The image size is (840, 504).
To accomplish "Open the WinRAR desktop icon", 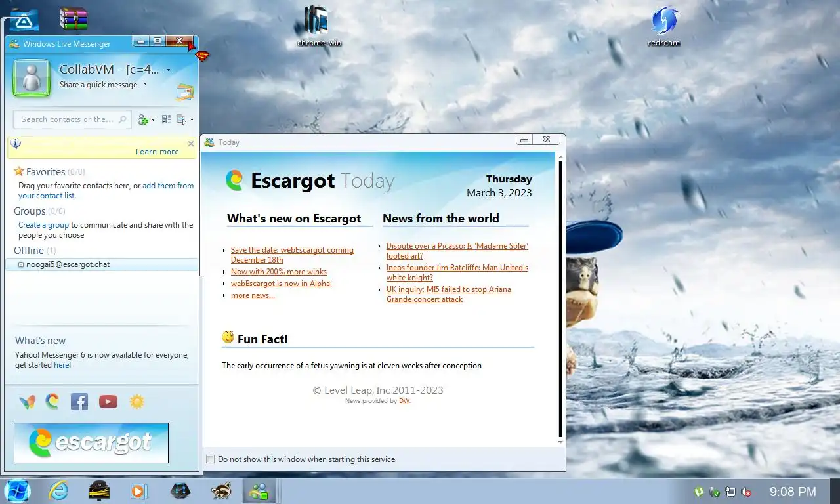I will click(x=73, y=18).
